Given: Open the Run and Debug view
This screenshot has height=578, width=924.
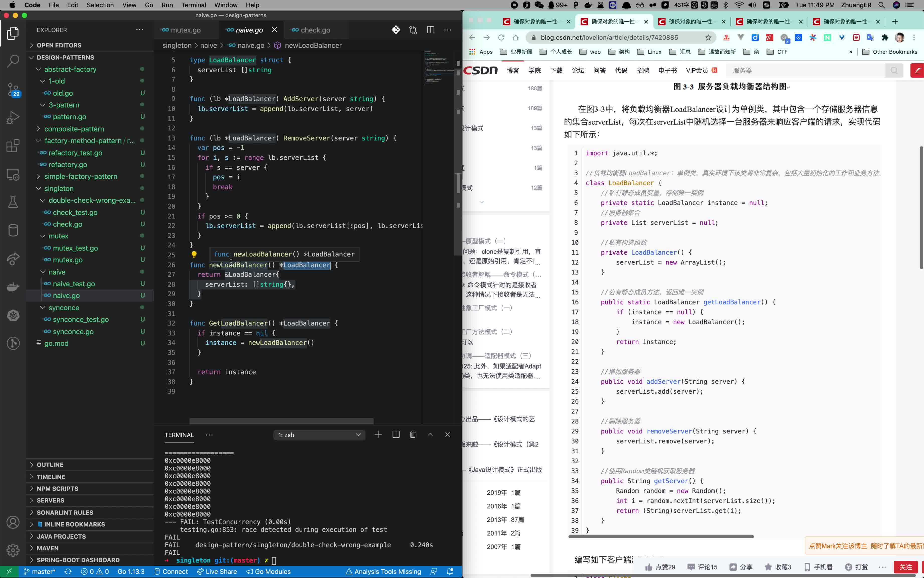Looking at the screenshot, I should point(13,118).
